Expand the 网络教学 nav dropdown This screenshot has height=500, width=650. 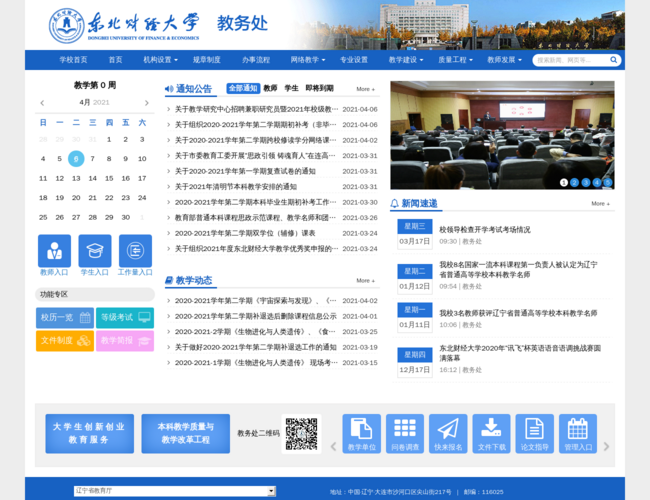click(308, 60)
